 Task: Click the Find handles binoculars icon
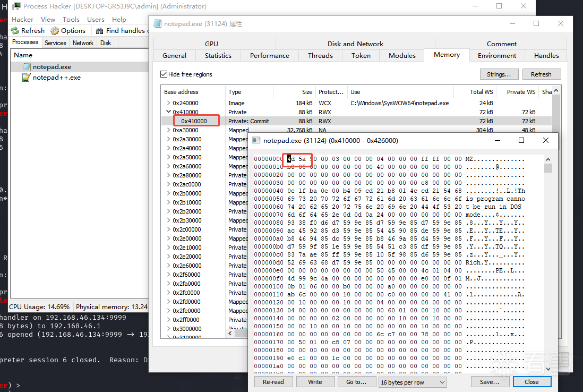pos(100,31)
